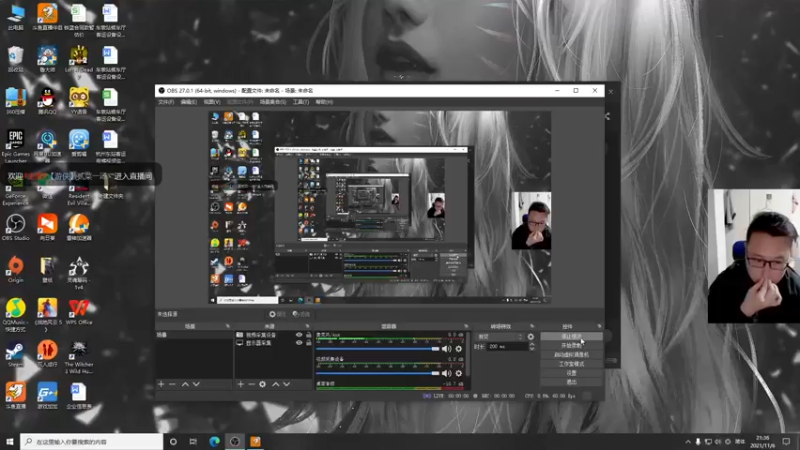Lock the 视频采集设备 source

click(x=308, y=335)
